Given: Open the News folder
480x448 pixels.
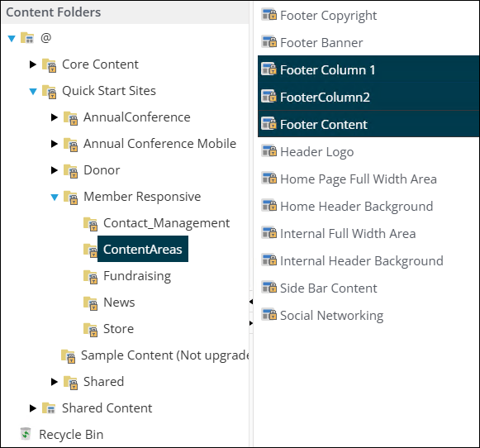Looking at the screenshot, I should (119, 303).
